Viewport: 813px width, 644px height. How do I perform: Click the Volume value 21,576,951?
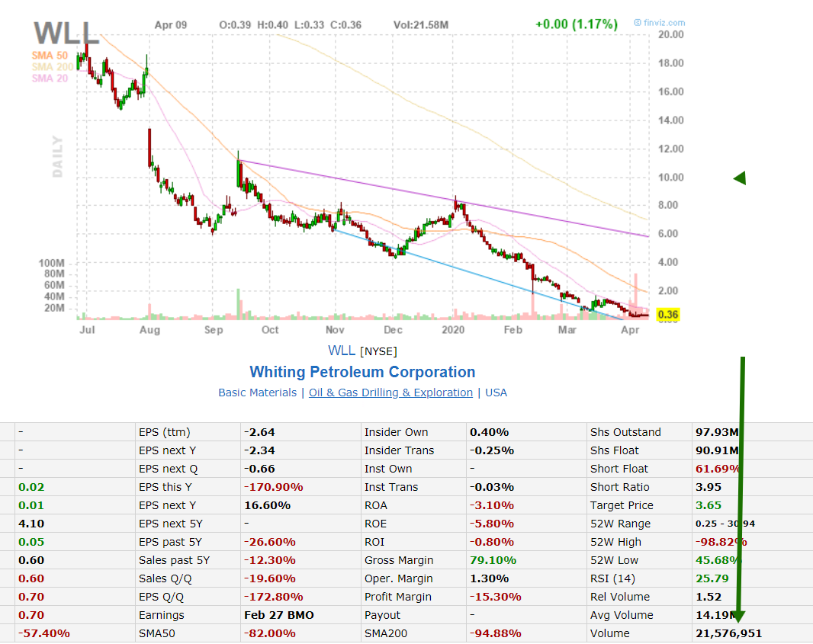point(728,633)
